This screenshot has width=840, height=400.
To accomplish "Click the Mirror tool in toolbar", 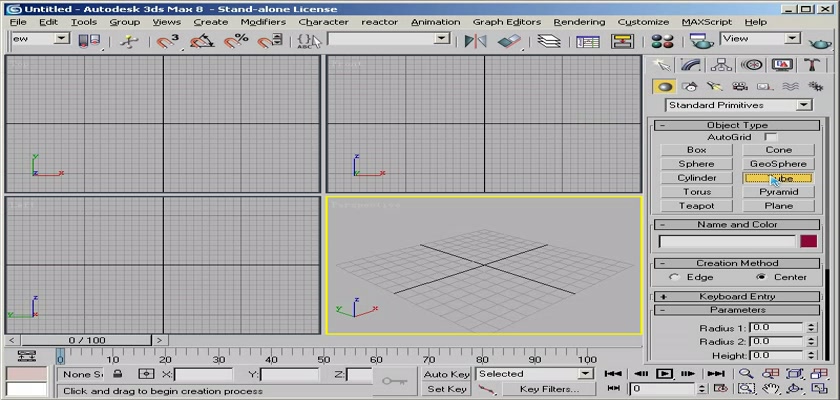I will point(475,41).
